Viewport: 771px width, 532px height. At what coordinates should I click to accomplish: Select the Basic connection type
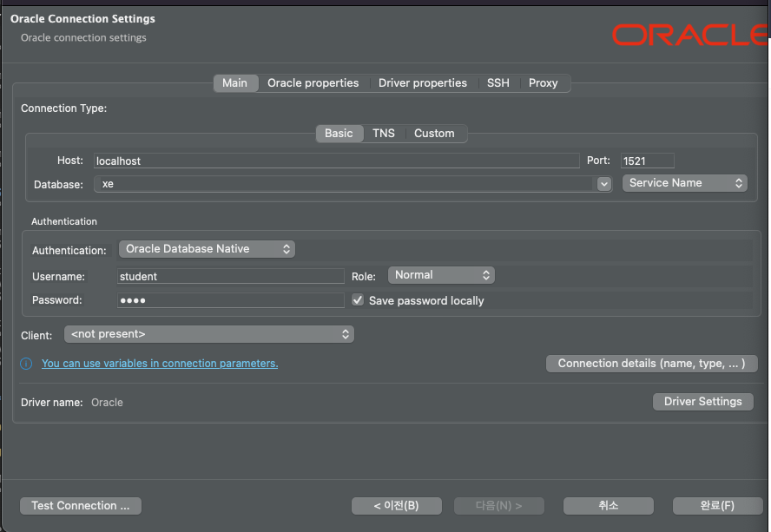point(339,134)
